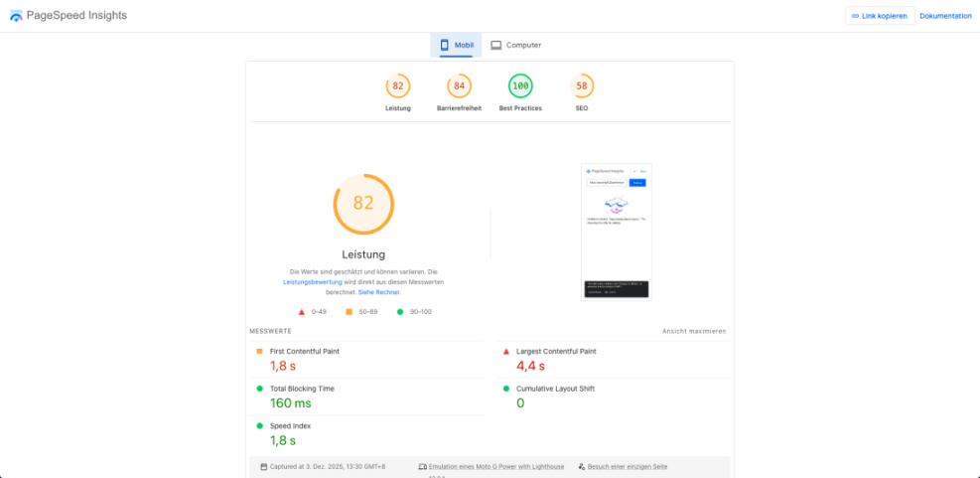Click the 4,4 s value
The image size is (980, 478).
(530, 366)
